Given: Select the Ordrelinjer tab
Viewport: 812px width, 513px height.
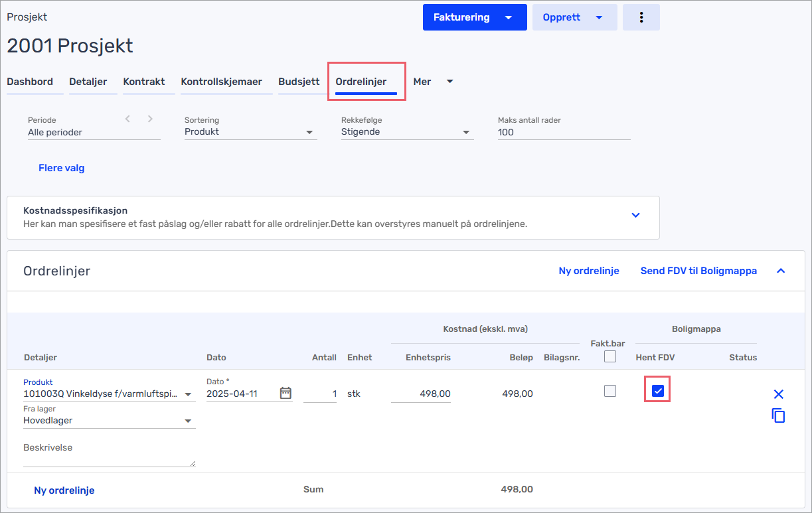Looking at the screenshot, I should coord(361,82).
